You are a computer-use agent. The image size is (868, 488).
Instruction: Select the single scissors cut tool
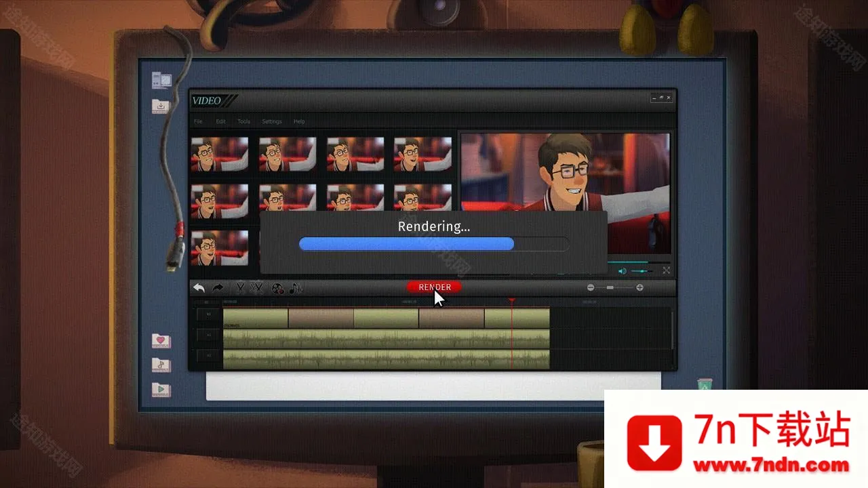(239, 288)
